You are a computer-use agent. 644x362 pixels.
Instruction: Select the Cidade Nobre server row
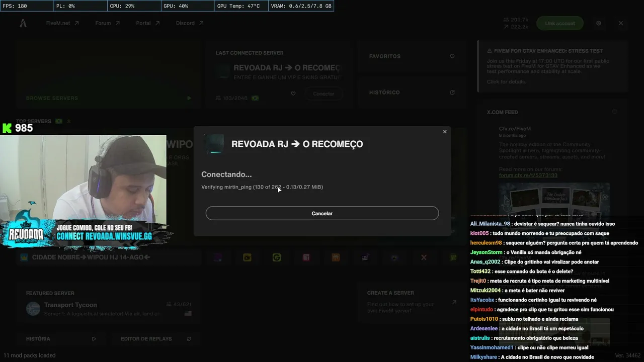(109, 257)
